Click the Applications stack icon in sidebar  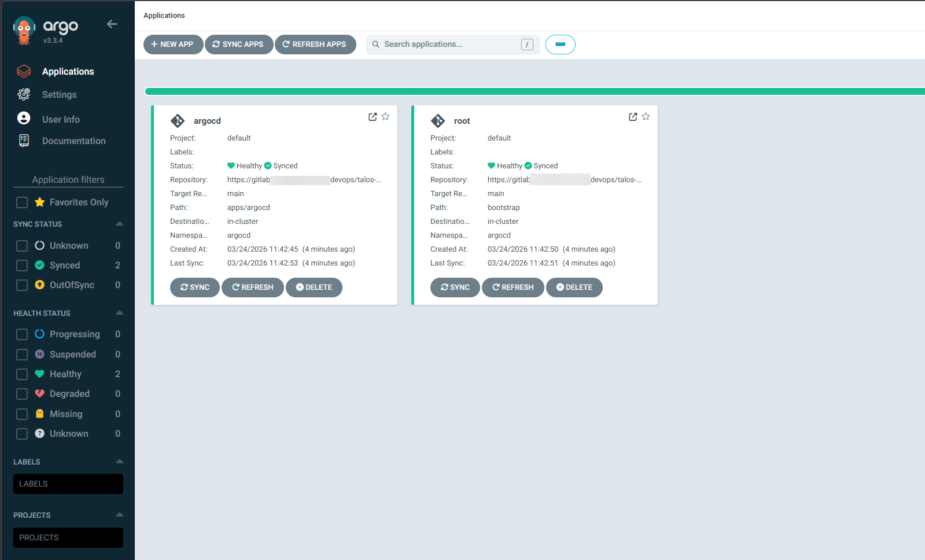click(x=24, y=71)
